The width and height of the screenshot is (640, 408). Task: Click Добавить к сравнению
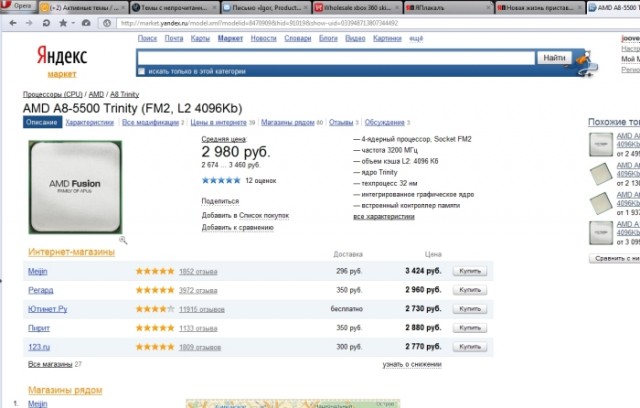(238, 228)
